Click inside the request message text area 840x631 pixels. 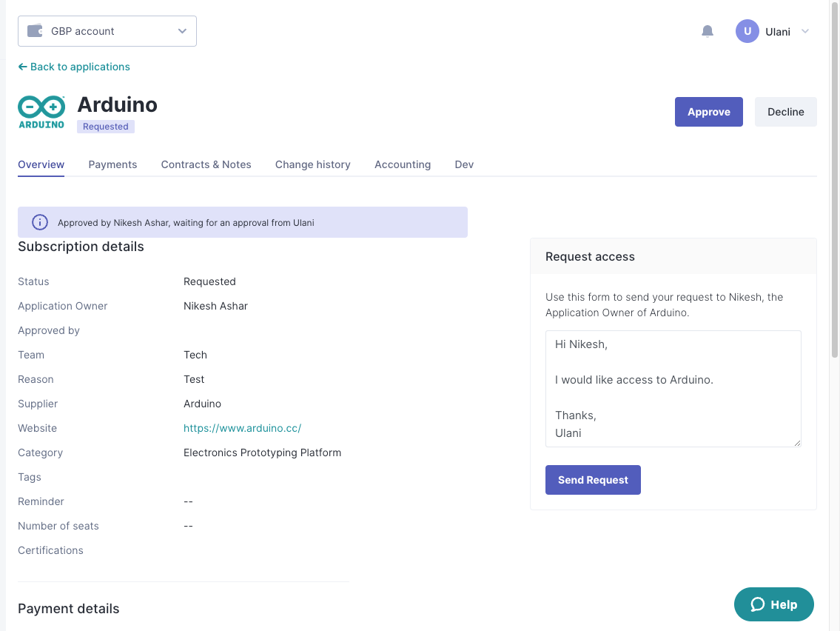(x=673, y=389)
